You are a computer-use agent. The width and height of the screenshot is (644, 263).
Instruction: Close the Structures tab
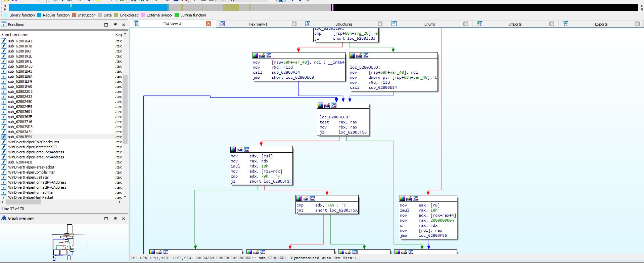[x=380, y=24]
